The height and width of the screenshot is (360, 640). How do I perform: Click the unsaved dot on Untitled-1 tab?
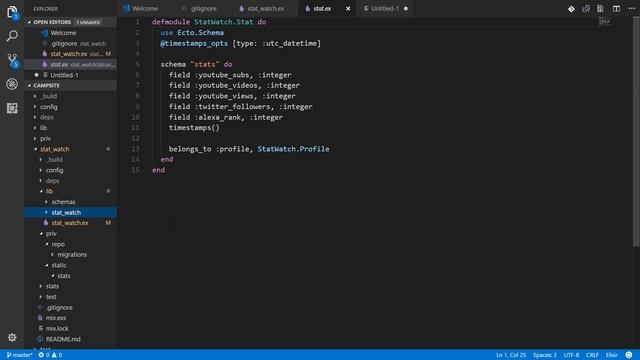pyautogui.click(x=406, y=9)
